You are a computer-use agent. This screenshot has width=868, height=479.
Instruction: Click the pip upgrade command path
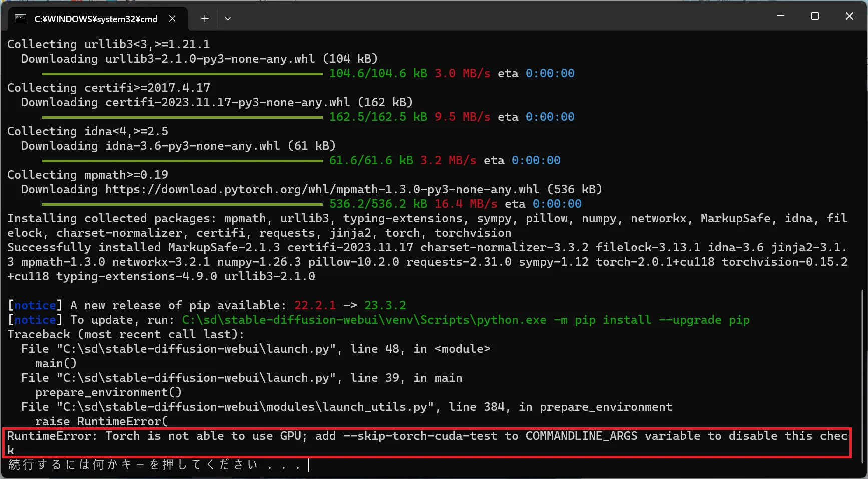(466, 320)
